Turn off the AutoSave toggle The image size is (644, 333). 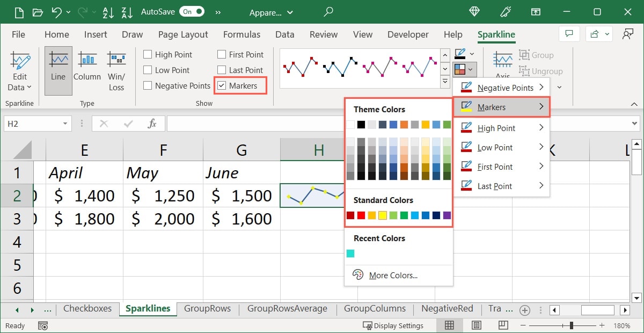[192, 12]
